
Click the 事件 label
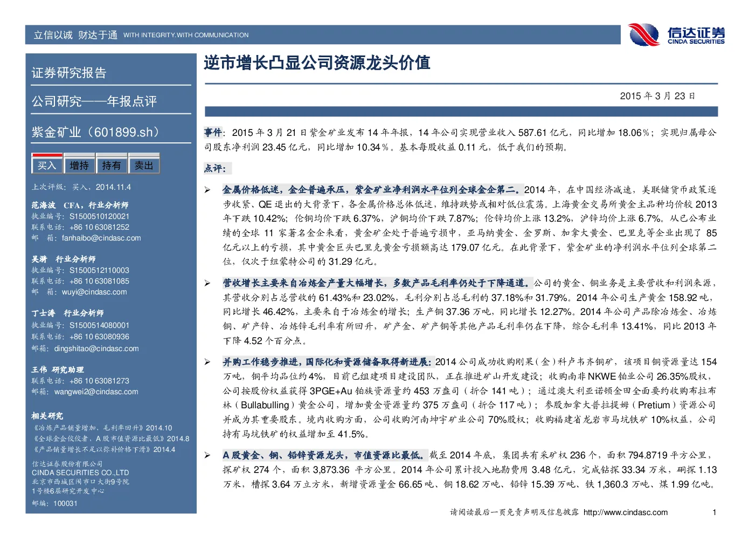(x=213, y=132)
